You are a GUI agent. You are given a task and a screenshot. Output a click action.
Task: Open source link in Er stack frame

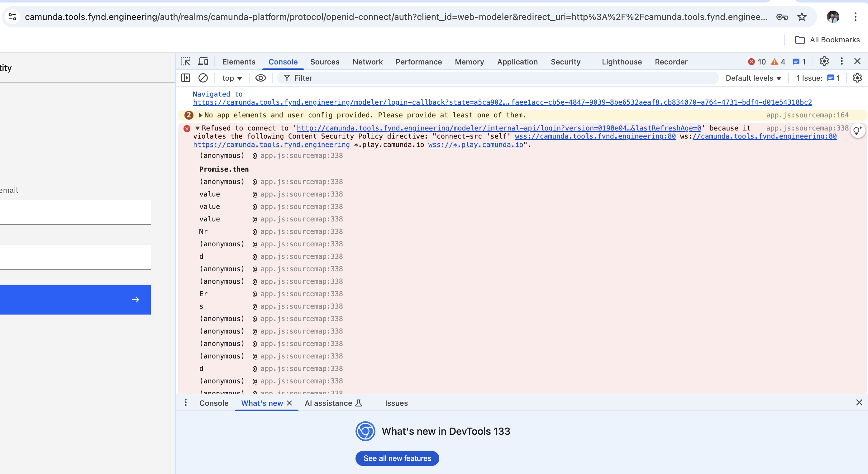tap(301, 294)
